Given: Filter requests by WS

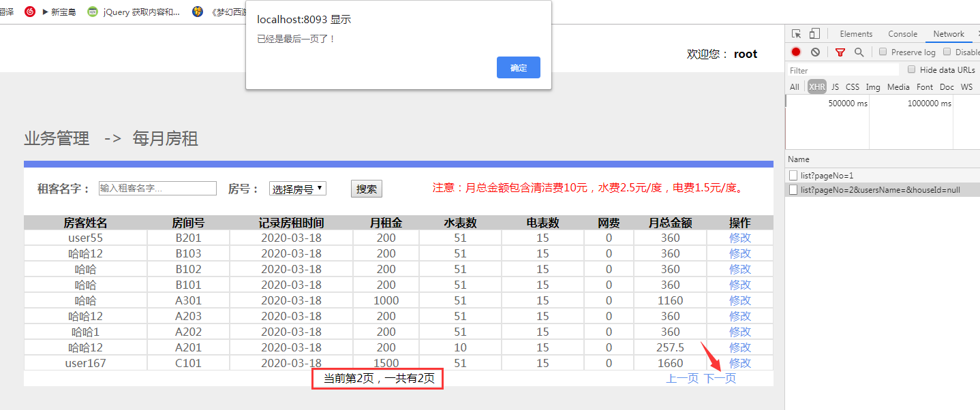Looking at the screenshot, I should coord(966,87).
